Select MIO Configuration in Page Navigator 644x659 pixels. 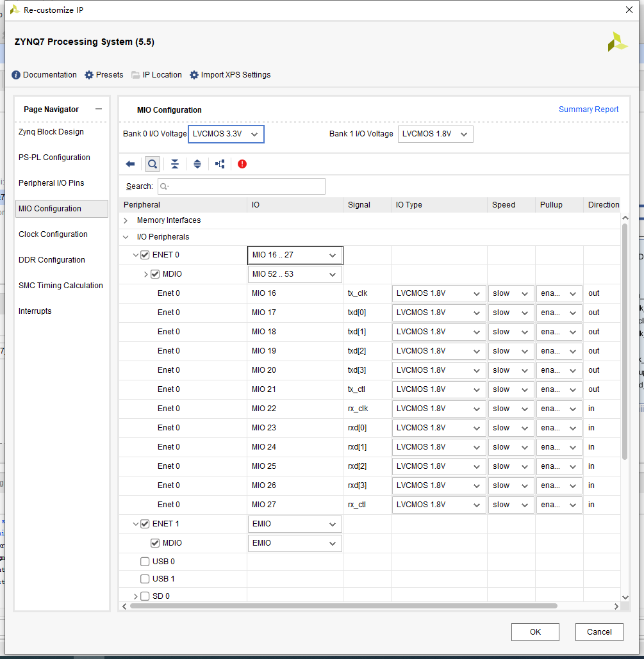(62, 209)
